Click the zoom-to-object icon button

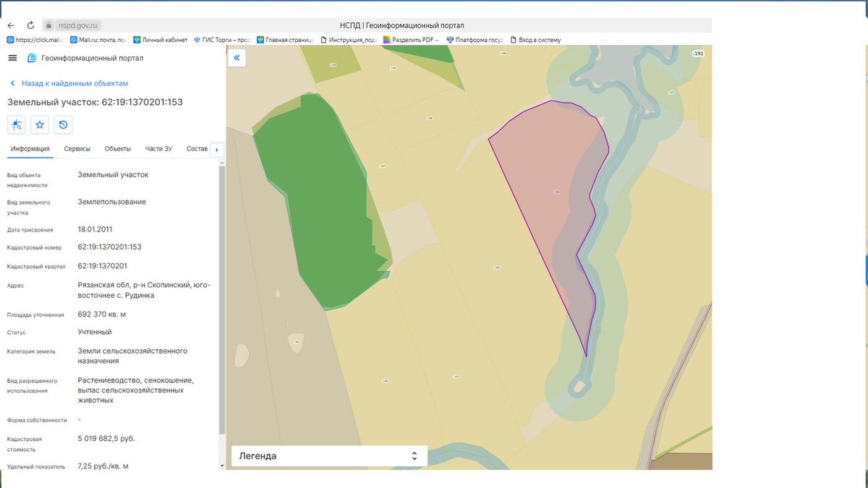click(17, 125)
